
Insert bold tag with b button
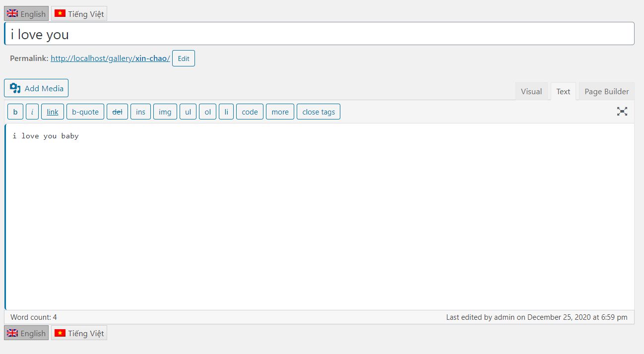[15, 112]
